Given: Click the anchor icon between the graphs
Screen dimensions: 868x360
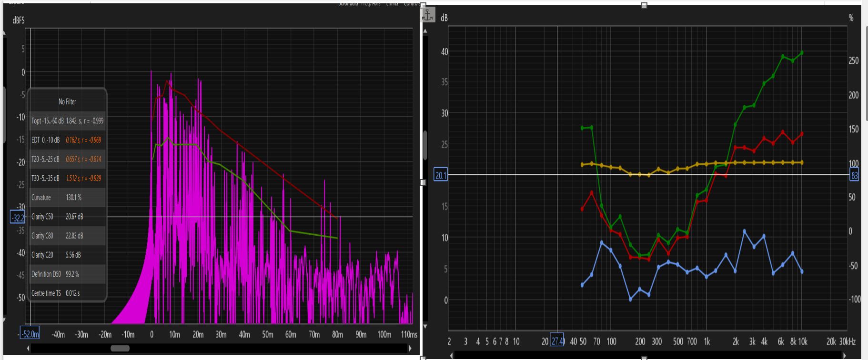Looking at the screenshot, I should (x=428, y=15).
